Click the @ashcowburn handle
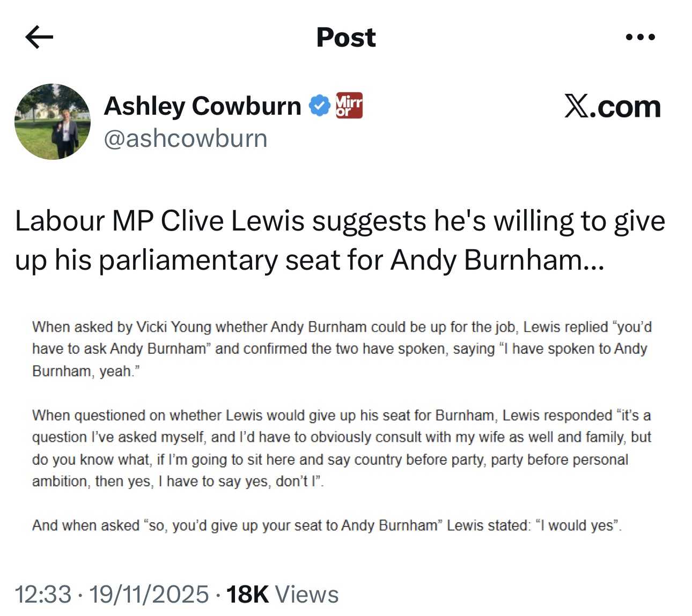 pos(185,139)
